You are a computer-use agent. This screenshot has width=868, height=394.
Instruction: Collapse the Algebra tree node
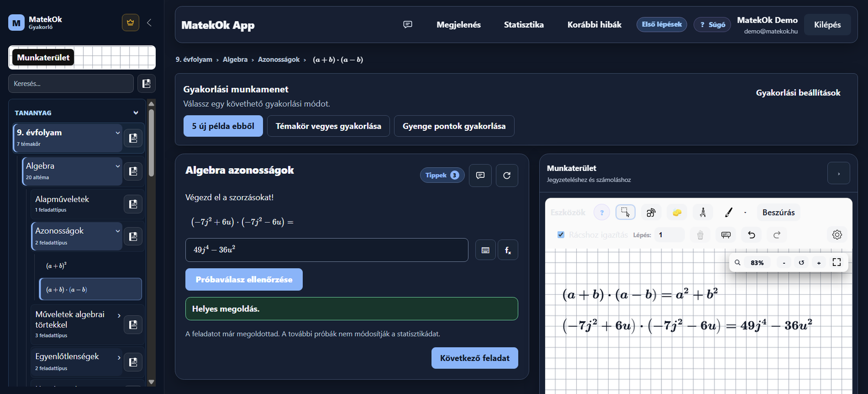118,166
